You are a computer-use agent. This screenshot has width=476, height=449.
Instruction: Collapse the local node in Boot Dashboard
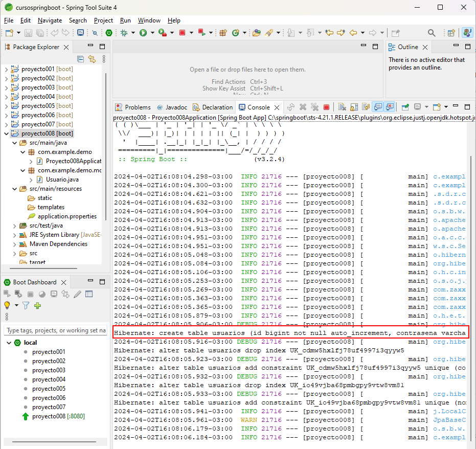[9, 343]
